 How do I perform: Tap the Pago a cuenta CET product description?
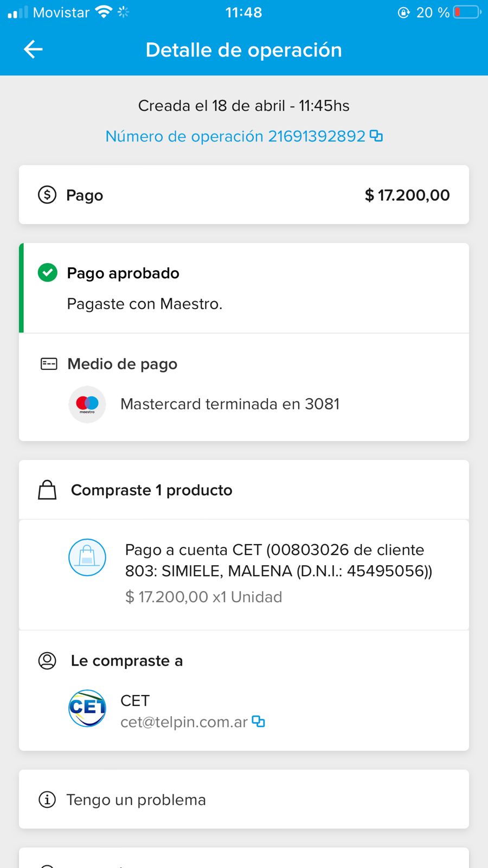point(278,560)
